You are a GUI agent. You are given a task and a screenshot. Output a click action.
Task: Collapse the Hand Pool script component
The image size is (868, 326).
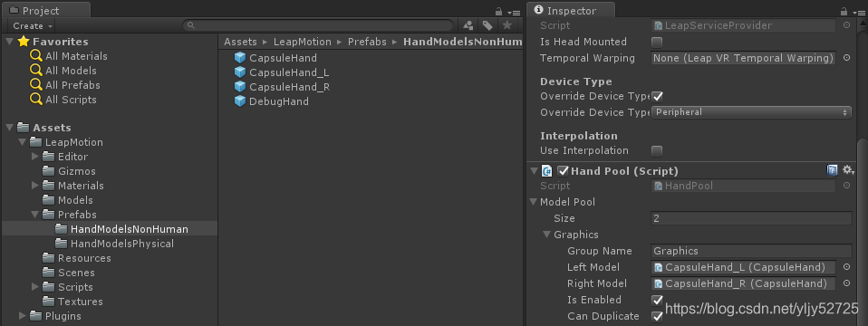(x=534, y=171)
